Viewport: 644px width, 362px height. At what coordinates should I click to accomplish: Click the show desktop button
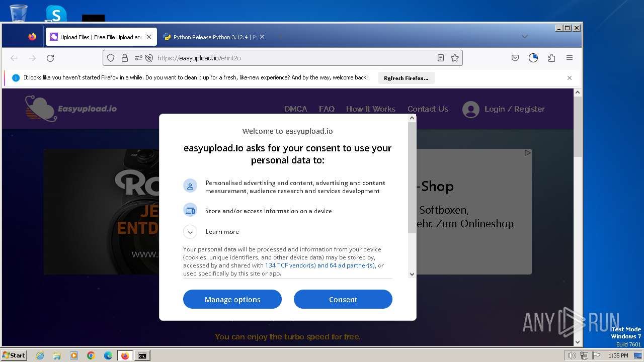click(638, 355)
